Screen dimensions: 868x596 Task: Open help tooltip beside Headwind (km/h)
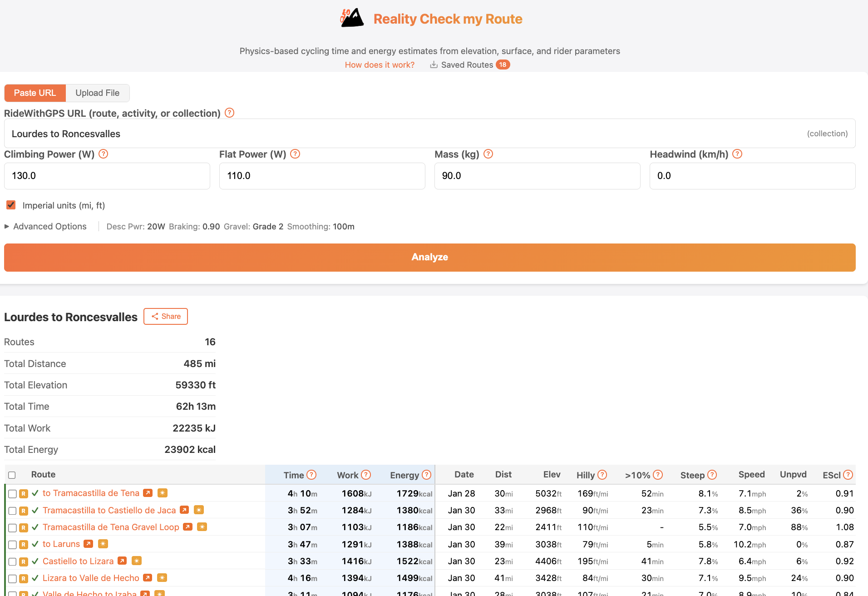coord(737,154)
